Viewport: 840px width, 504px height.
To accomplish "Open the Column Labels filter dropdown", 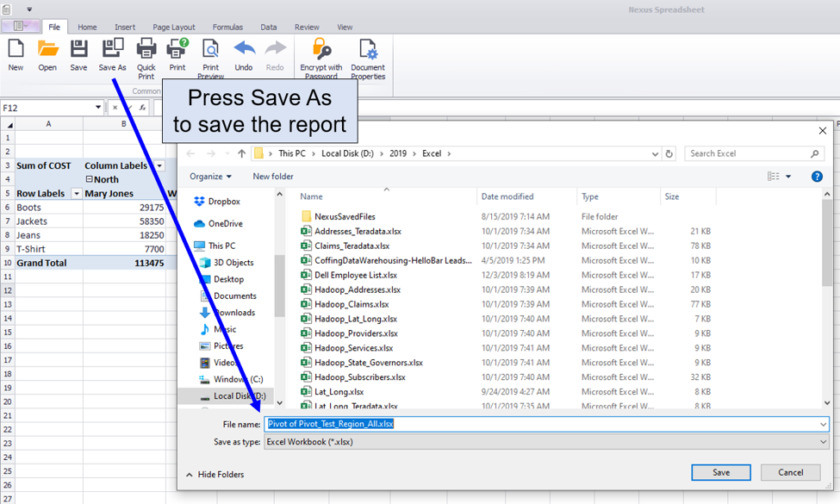I will (x=159, y=165).
